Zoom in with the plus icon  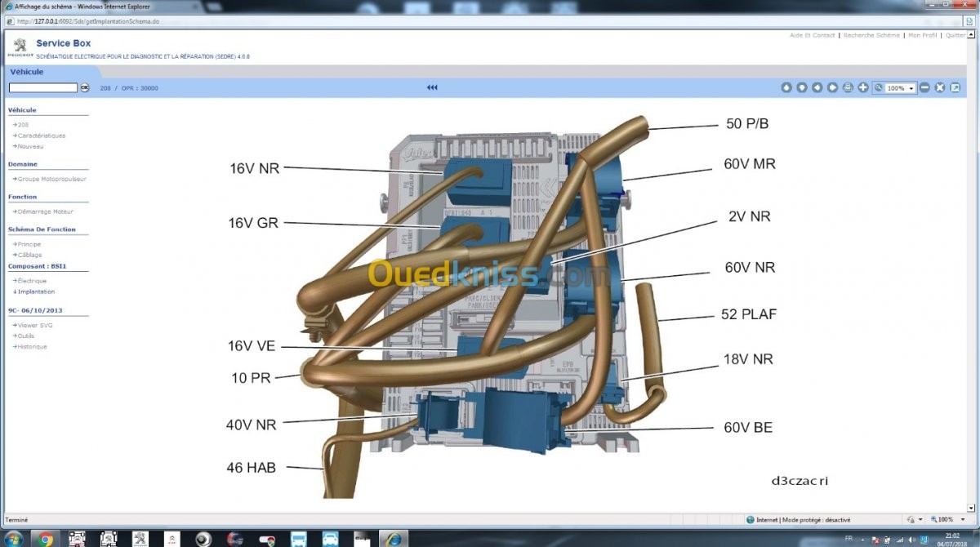(x=863, y=87)
